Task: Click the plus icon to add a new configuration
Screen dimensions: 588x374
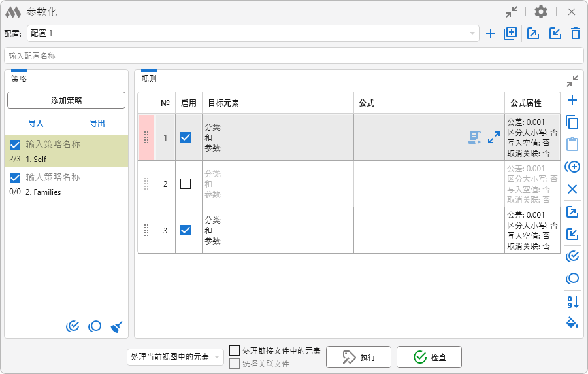Action: coord(491,33)
